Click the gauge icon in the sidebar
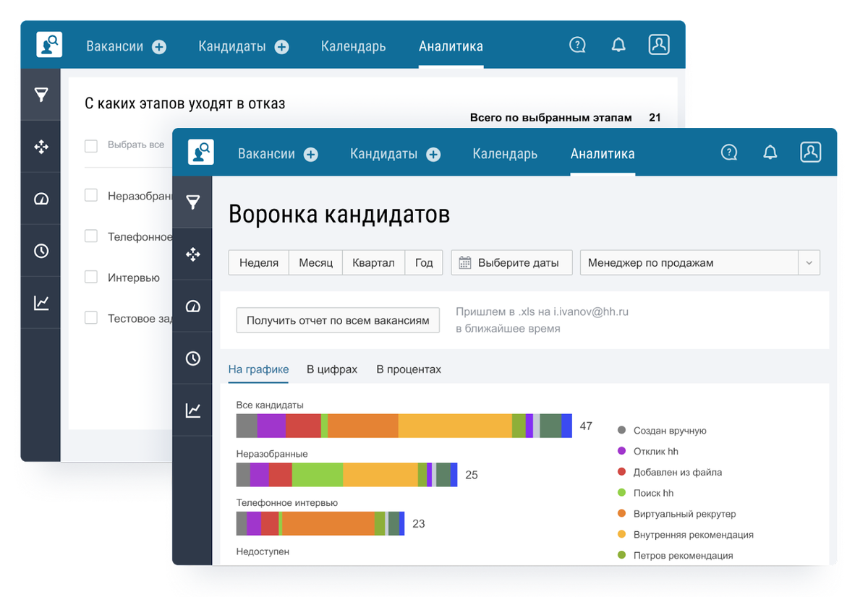 point(192,306)
